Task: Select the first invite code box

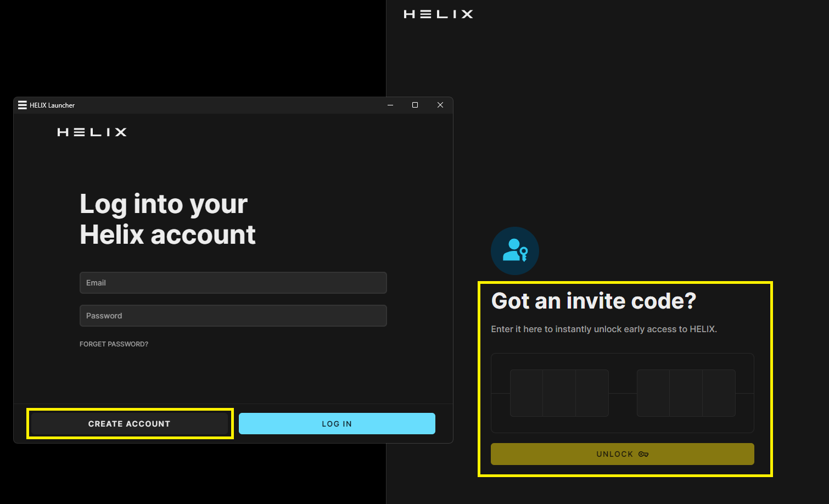Action: click(x=526, y=393)
